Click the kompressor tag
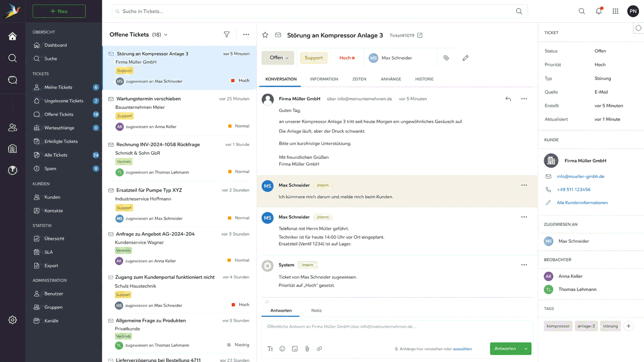Viewport: 644px width, 362px height. pos(558,326)
